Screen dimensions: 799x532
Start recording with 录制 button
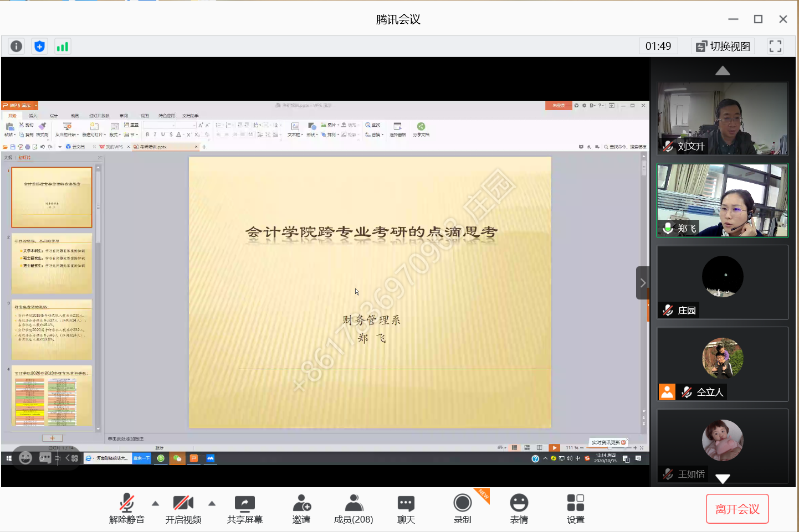coord(463,509)
